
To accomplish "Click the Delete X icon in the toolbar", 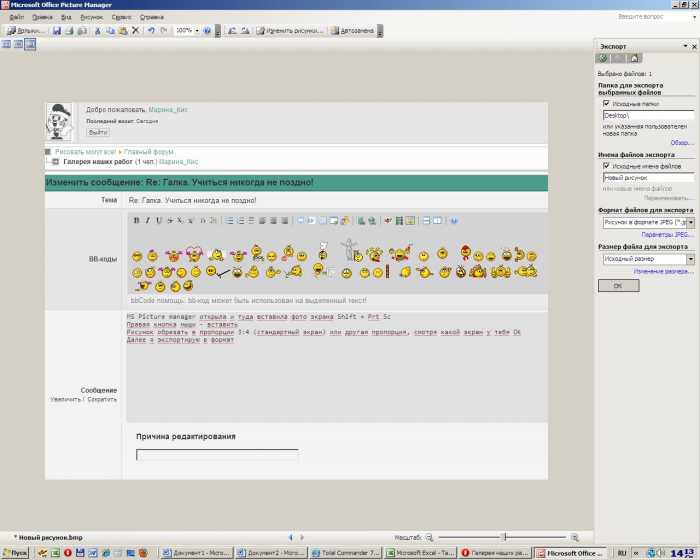I will [135, 31].
